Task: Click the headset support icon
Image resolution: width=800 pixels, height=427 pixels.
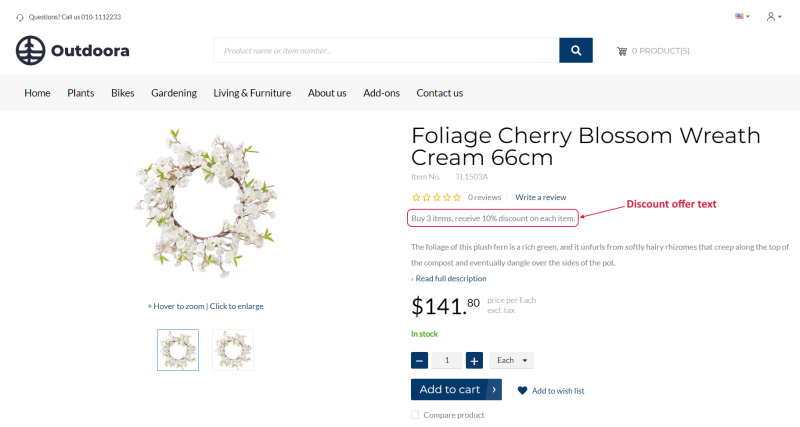Action: coord(20,17)
